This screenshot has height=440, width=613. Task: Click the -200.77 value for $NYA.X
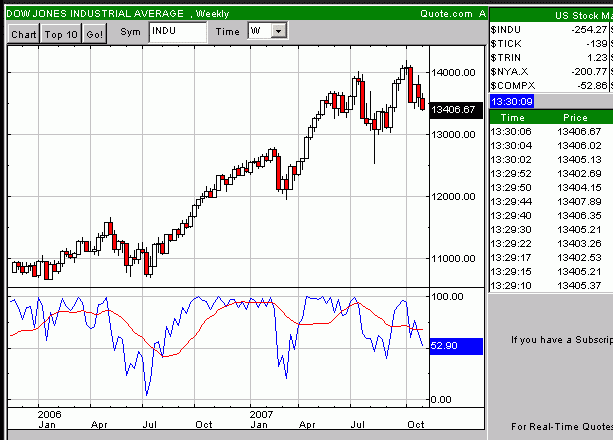(589, 72)
